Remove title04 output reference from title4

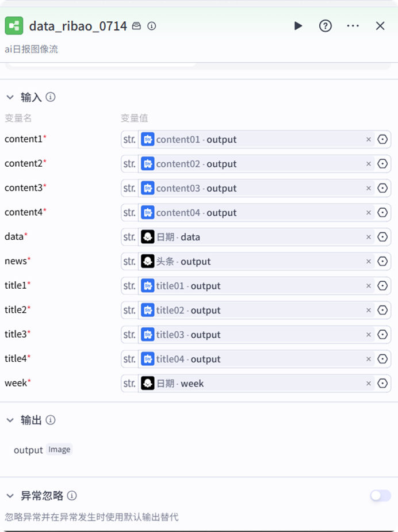click(x=369, y=359)
